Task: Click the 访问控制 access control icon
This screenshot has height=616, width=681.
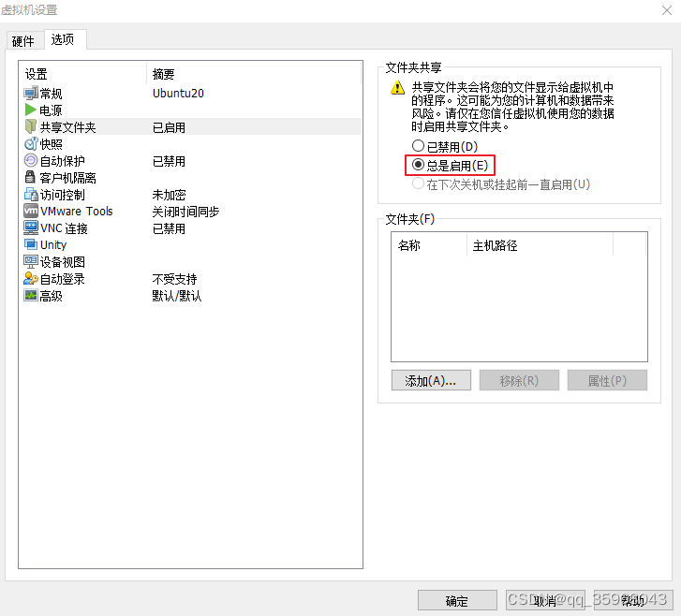Action: (31, 194)
